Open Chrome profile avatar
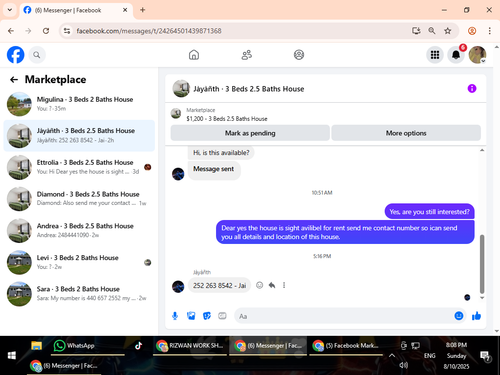Screen dimensions: 500x375 472,31
